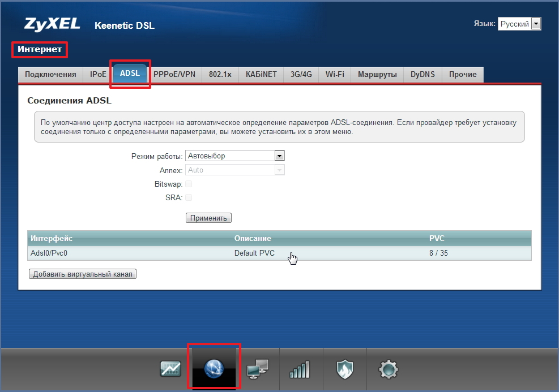Open the home network computers icon

tap(258, 369)
